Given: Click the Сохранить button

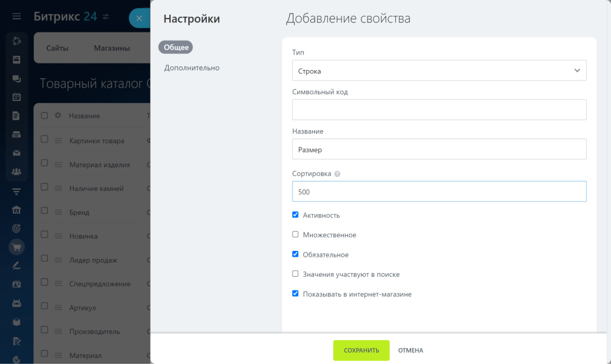Looking at the screenshot, I should point(361,350).
